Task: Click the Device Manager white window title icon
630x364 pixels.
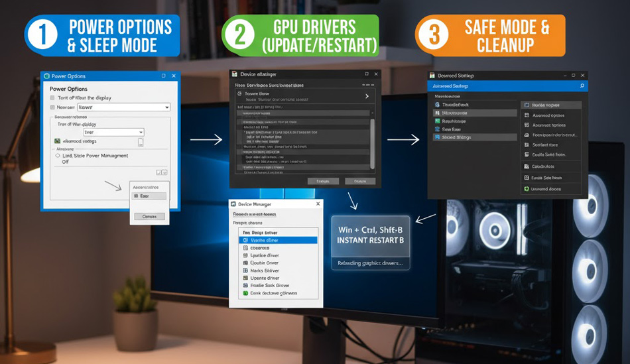Action: (x=233, y=204)
